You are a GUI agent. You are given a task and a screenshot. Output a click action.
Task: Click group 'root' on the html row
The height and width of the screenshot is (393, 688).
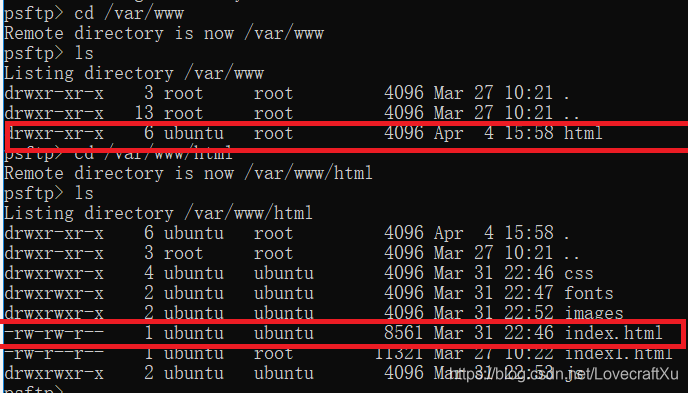273,133
